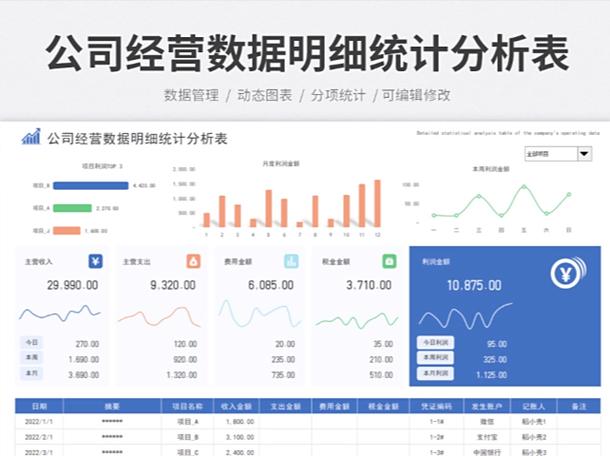The image size is (610, 456).
Task: Click the 支付宝 account cell
Action: pos(487,437)
